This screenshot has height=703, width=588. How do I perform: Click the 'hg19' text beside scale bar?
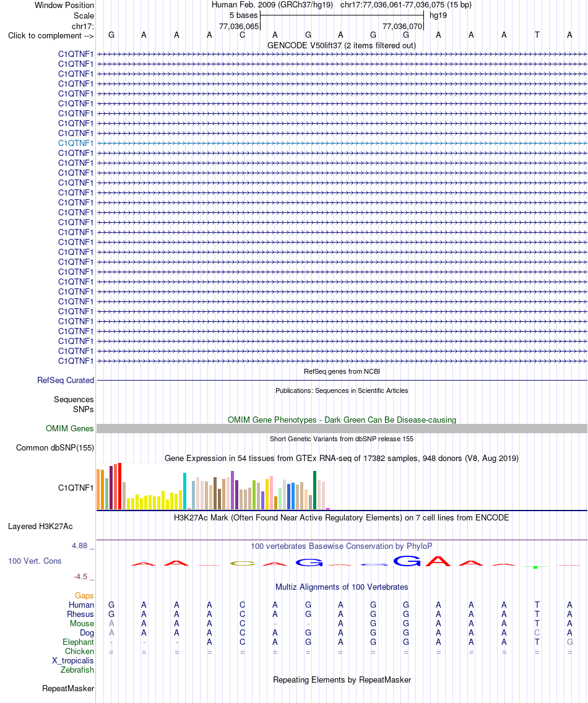[x=438, y=15]
